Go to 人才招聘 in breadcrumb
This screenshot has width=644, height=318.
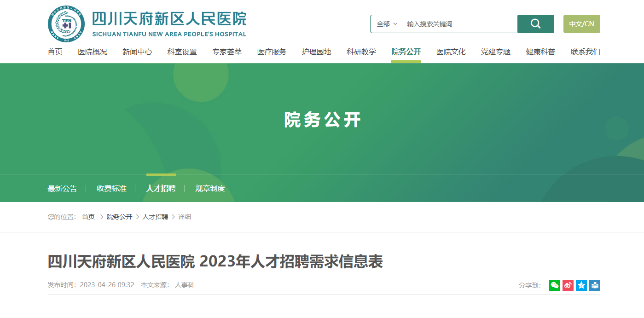[x=155, y=217]
